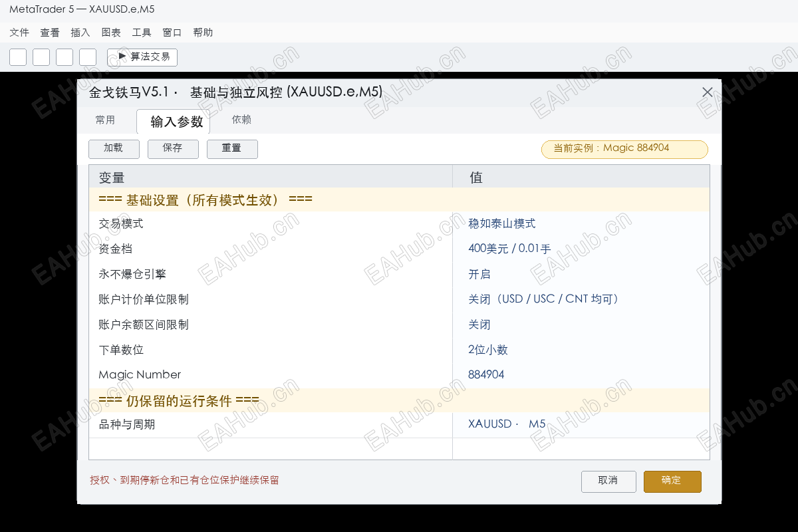The height and width of the screenshot is (532, 798).
Task: Open the 文件 menu
Action: click(19, 33)
